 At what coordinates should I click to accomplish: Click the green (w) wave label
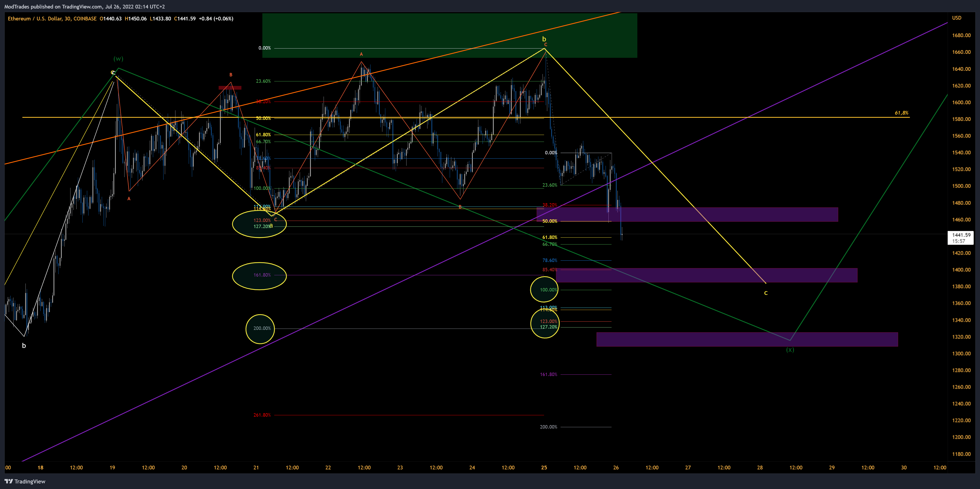[118, 59]
